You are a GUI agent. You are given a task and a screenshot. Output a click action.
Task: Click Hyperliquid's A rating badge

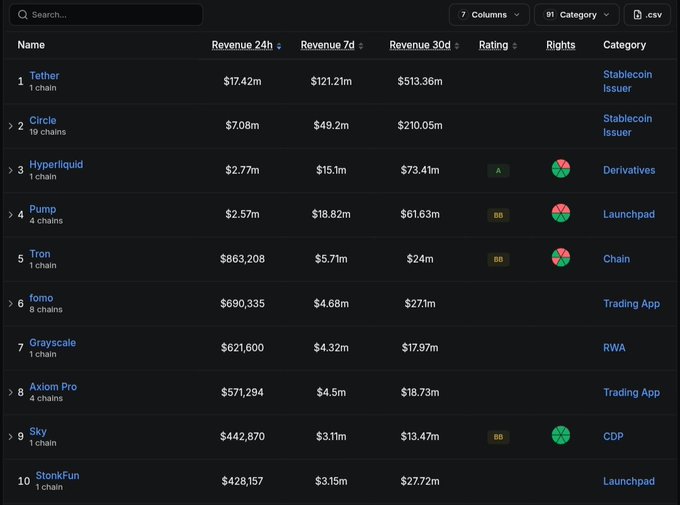pyautogui.click(x=498, y=171)
